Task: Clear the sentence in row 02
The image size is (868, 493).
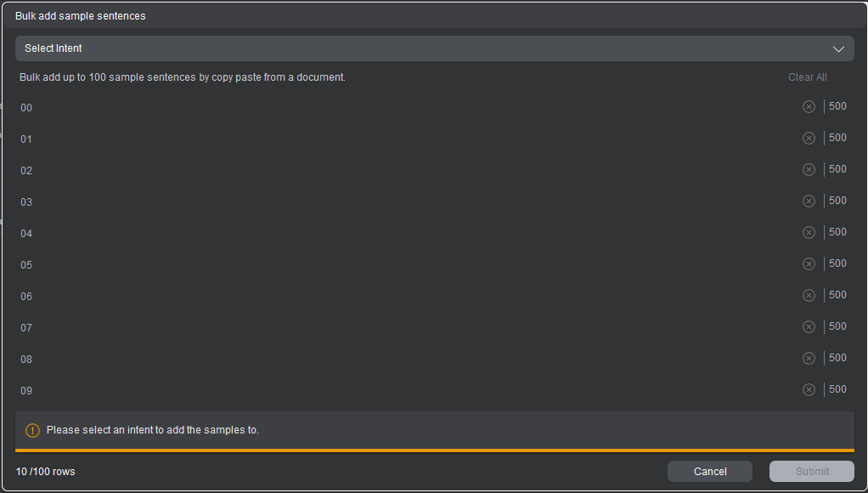Action: [x=809, y=170]
